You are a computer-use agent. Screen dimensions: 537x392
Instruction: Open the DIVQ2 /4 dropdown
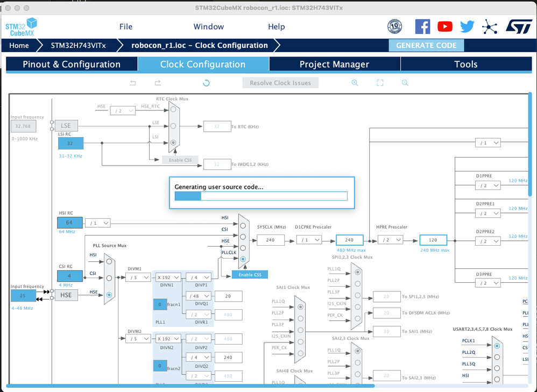pyautogui.click(x=199, y=358)
